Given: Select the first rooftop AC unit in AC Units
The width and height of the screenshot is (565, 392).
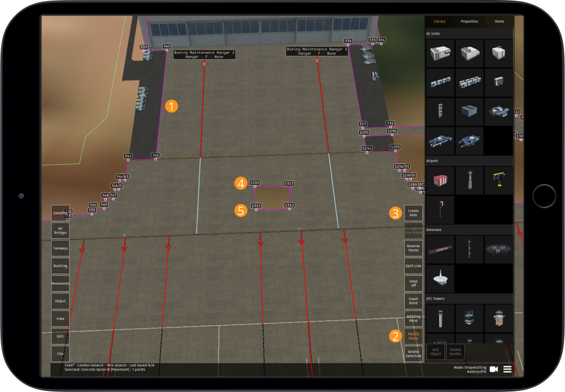Looking at the screenshot, I should 440,53.
